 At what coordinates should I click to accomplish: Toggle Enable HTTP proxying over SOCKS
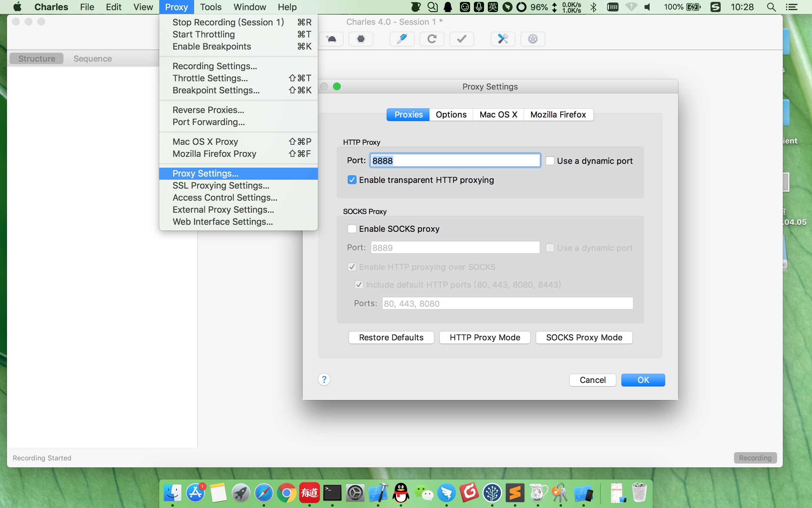pyautogui.click(x=352, y=267)
